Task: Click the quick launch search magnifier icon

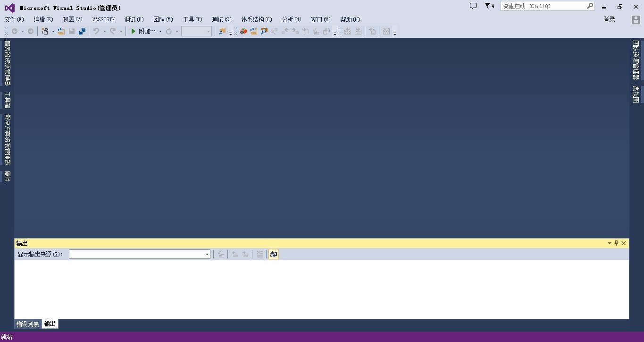Action: click(590, 6)
